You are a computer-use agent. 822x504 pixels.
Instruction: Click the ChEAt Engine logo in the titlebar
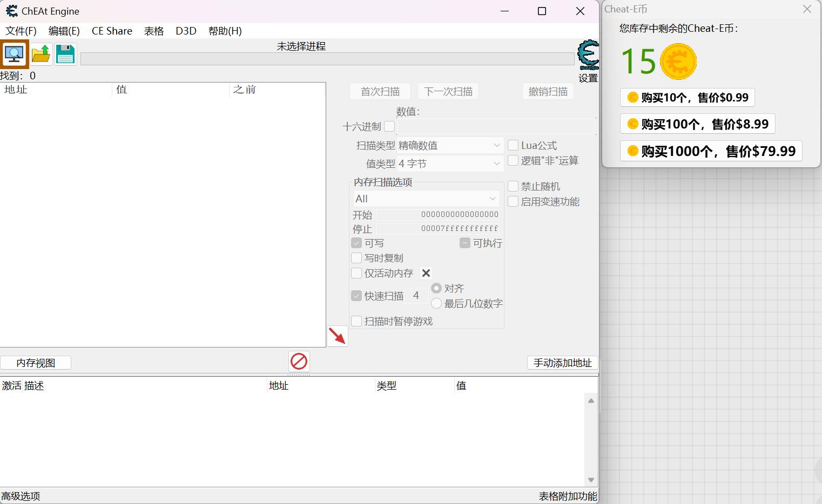[x=11, y=11]
